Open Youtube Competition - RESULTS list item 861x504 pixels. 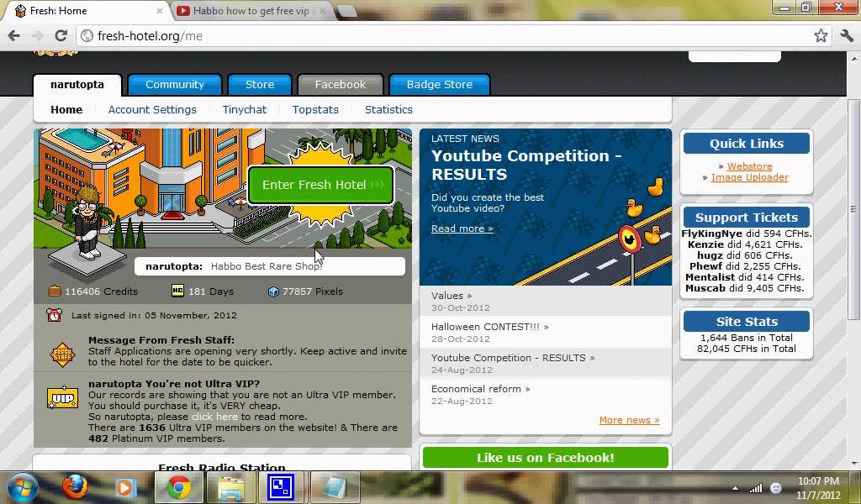513,358
